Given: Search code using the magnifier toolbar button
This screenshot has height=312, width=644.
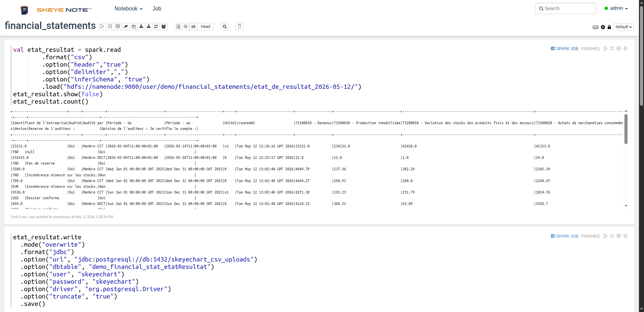Looking at the screenshot, I should tap(225, 27).
